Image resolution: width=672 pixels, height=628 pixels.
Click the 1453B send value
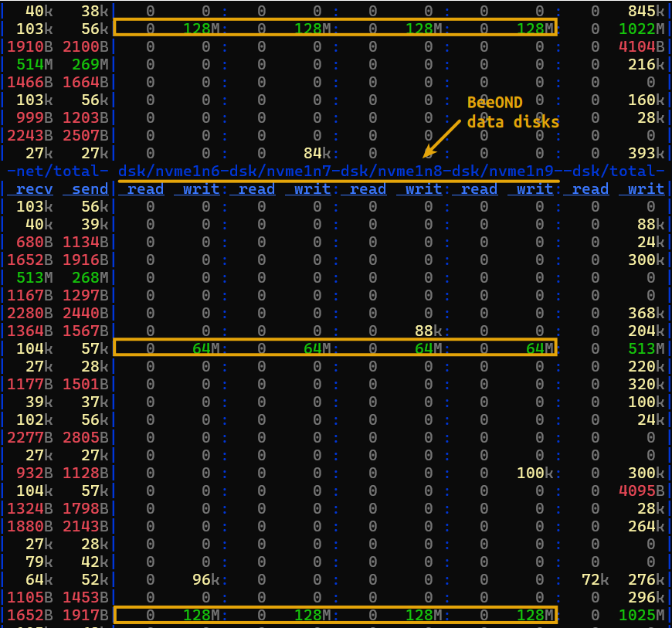click(x=86, y=598)
